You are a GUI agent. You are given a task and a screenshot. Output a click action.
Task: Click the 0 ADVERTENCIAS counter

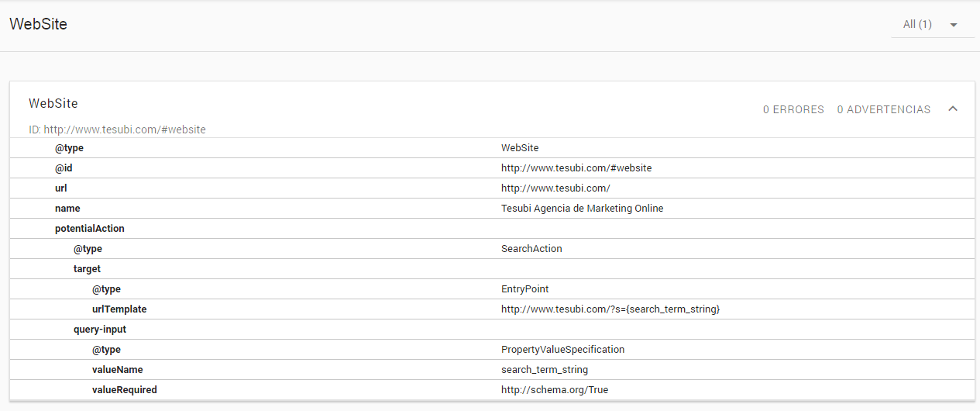tap(884, 109)
